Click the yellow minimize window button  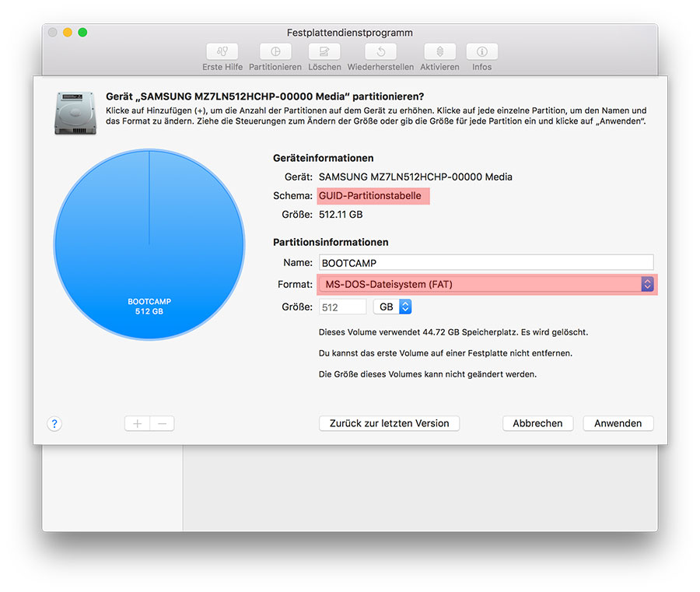click(x=68, y=32)
